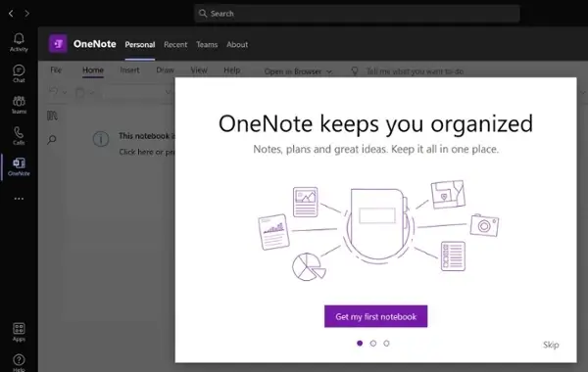The width and height of the screenshot is (588, 372).
Task: Open the Activity feed in sidebar
Action: (19, 42)
